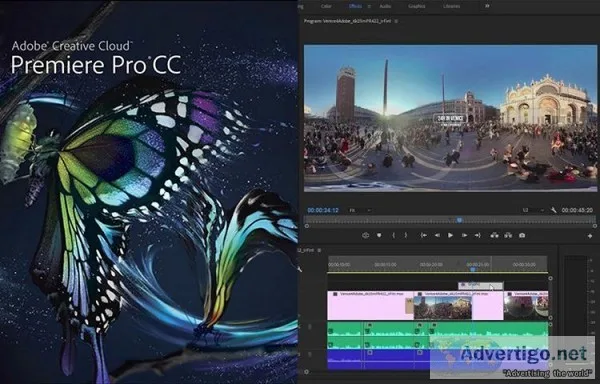Open the playback resolution 1/2 dropdown

pyautogui.click(x=533, y=210)
